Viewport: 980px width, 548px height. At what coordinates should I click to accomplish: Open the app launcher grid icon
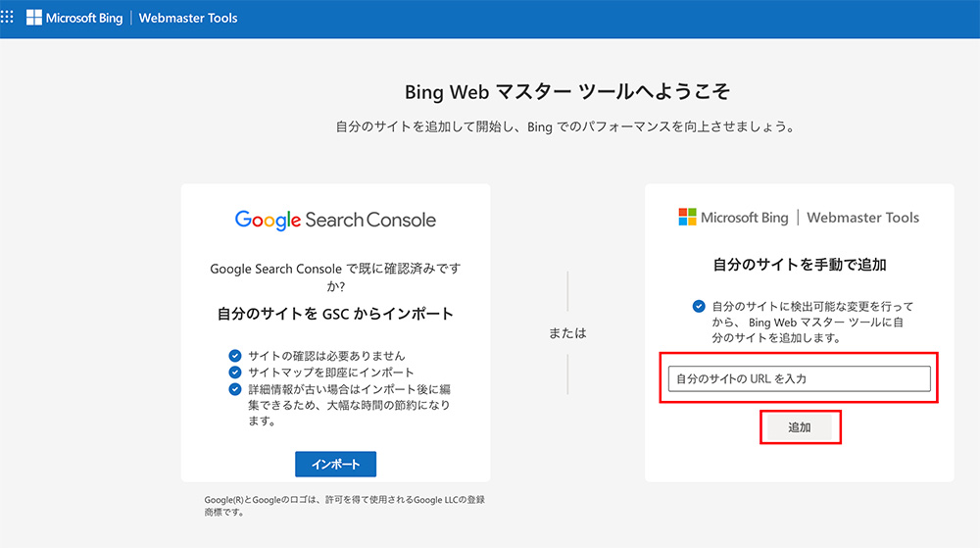tap(7, 17)
